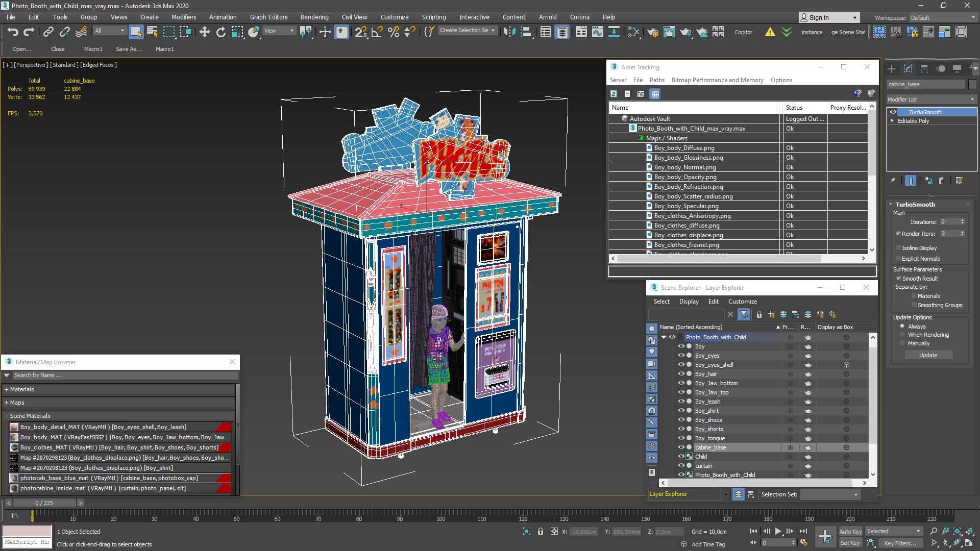Viewport: 980px width, 551px height.
Task: Activate the Select Object tool
Action: point(136,32)
